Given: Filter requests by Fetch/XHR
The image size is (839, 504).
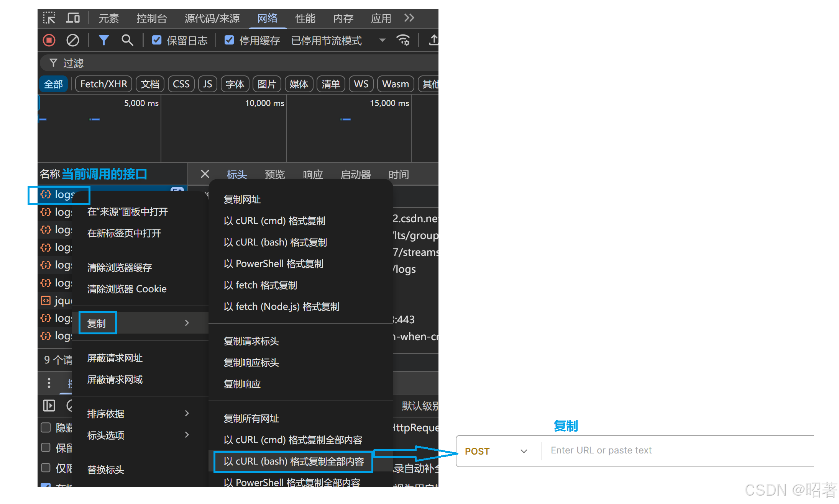Looking at the screenshot, I should click(x=103, y=84).
